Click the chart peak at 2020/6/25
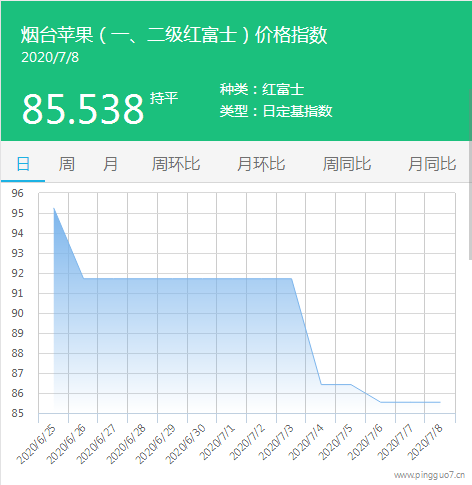Viewport: 472px width, 485px height. click(x=54, y=208)
